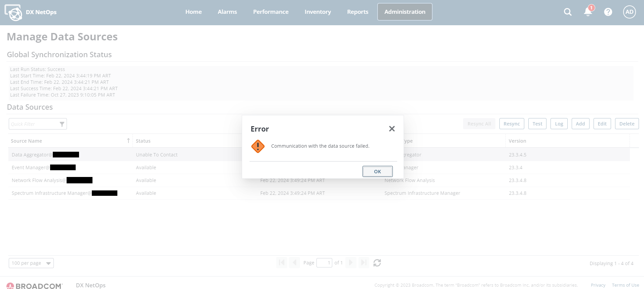Go to the next page icon
The image size is (644, 289).
point(351,263)
